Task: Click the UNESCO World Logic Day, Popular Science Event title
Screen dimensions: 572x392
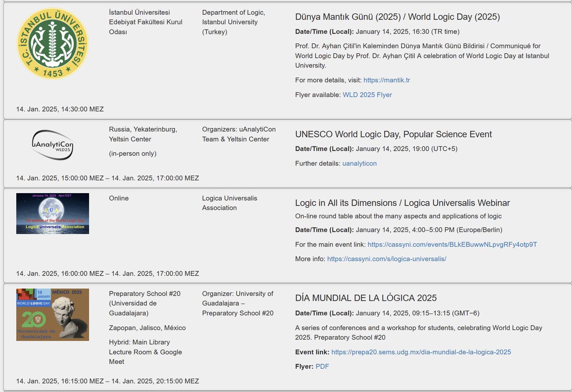Action: [394, 134]
